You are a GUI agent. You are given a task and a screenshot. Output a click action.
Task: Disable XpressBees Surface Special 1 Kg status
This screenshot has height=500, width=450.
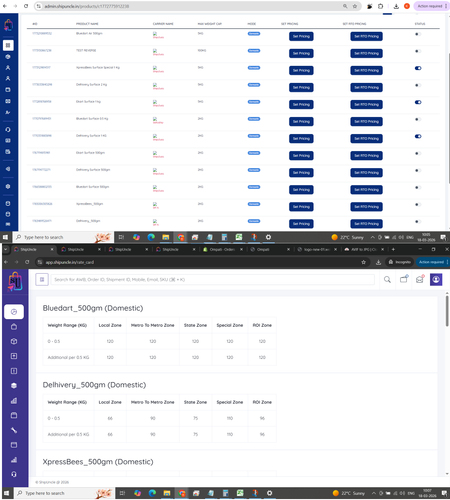(418, 68)
